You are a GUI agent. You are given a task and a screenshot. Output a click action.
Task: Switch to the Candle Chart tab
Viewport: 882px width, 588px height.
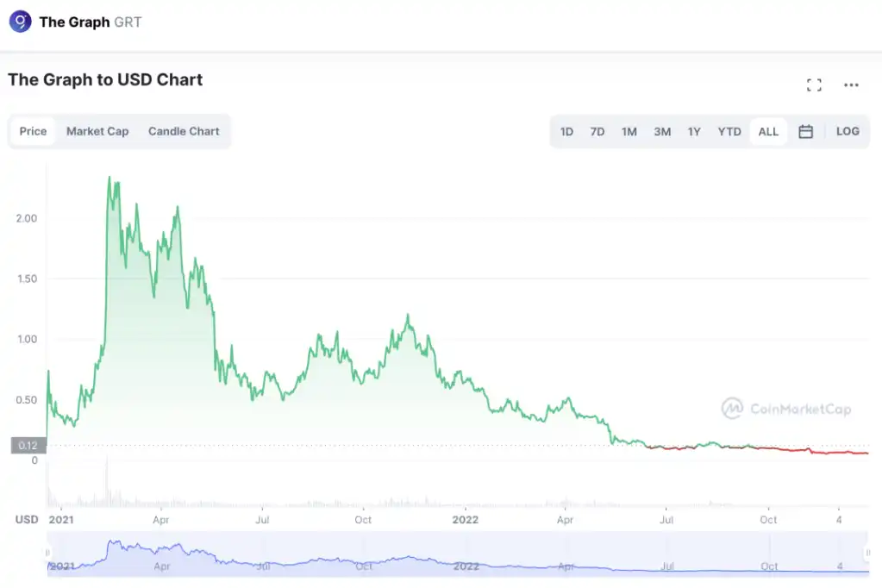[x=184, y=132]
